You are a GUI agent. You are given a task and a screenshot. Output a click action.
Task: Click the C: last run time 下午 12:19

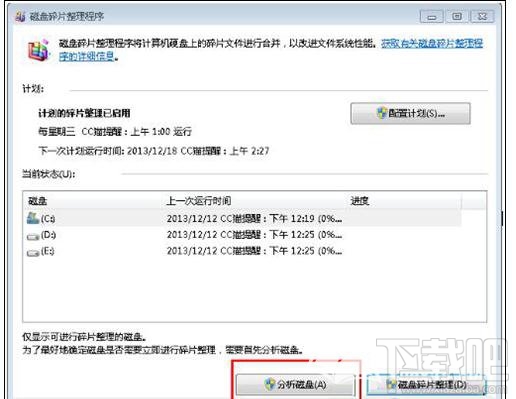click(x=254, y=219)
